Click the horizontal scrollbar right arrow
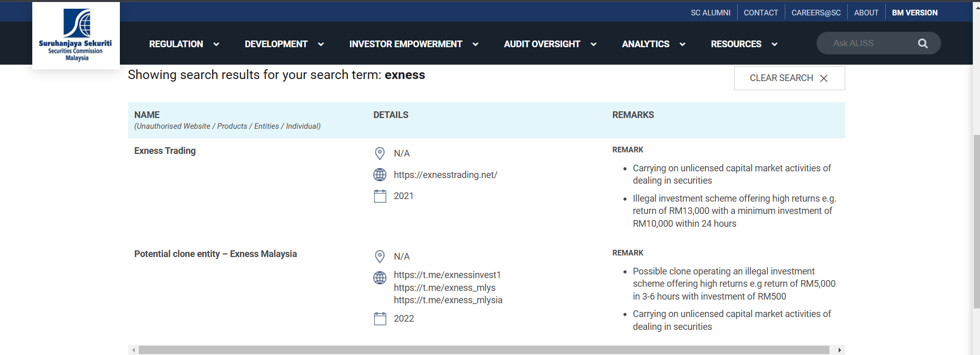The height and width of the screenshot is (355, 980). click(x=839, y=350)
